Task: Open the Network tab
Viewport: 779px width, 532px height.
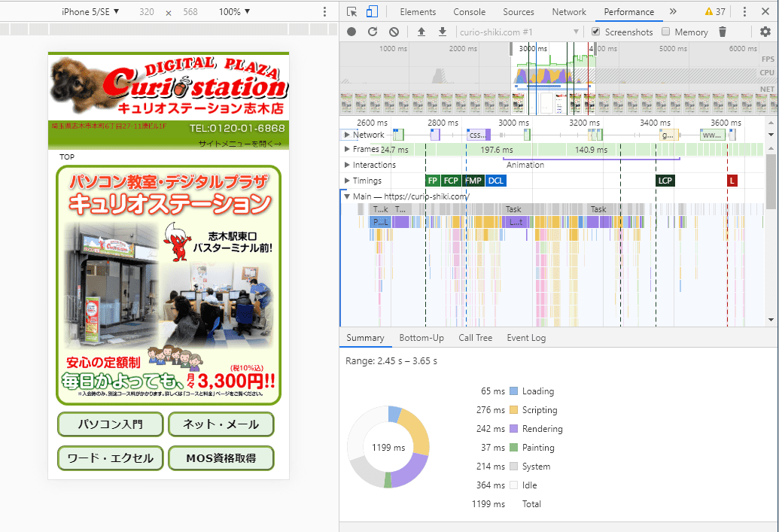Action: pyautogui.click(x=569, y=11)
